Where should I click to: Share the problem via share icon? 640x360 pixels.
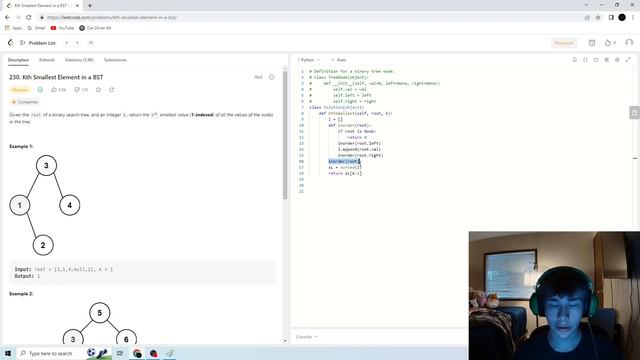(x=111, y=90)
